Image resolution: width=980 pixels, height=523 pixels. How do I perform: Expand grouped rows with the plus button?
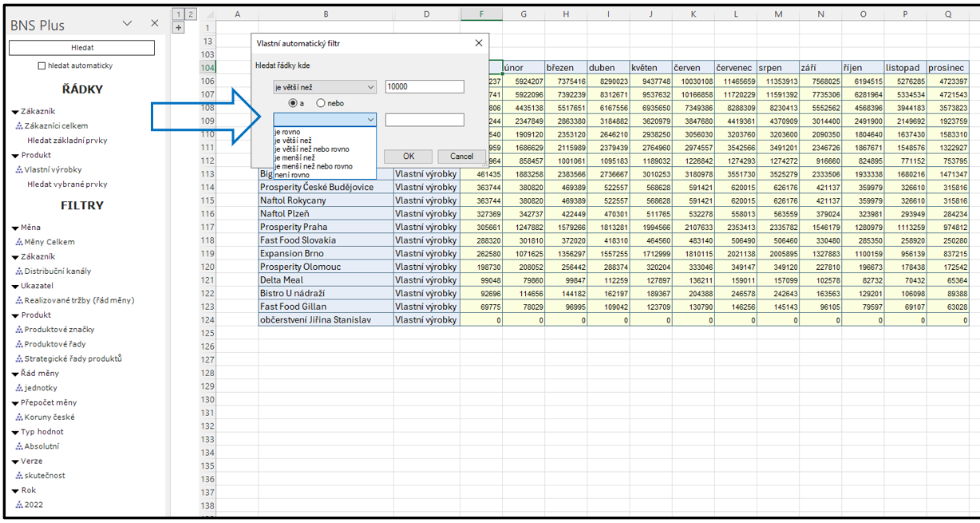(x=179, y=27)
